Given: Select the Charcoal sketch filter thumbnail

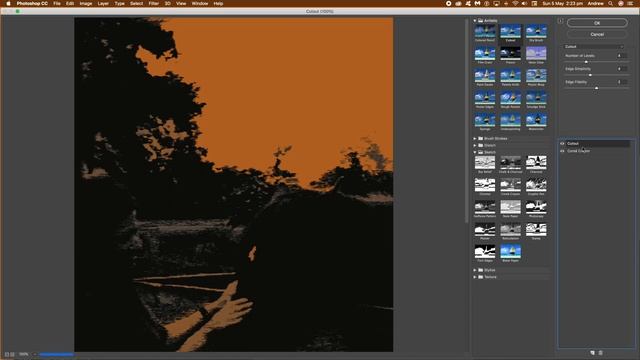Looking at the screenshot, I should pos(536,162).
